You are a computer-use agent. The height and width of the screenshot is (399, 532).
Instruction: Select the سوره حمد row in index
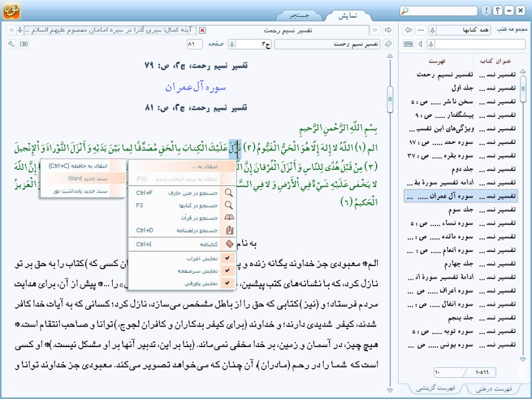click(x=461, y=142)
